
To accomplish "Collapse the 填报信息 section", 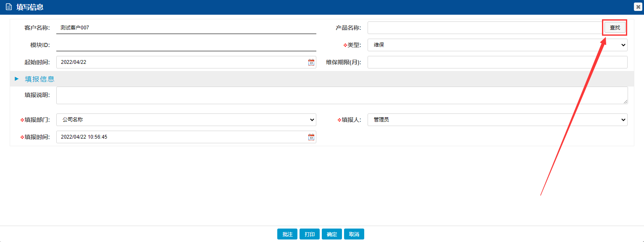I will click(17, 79).
